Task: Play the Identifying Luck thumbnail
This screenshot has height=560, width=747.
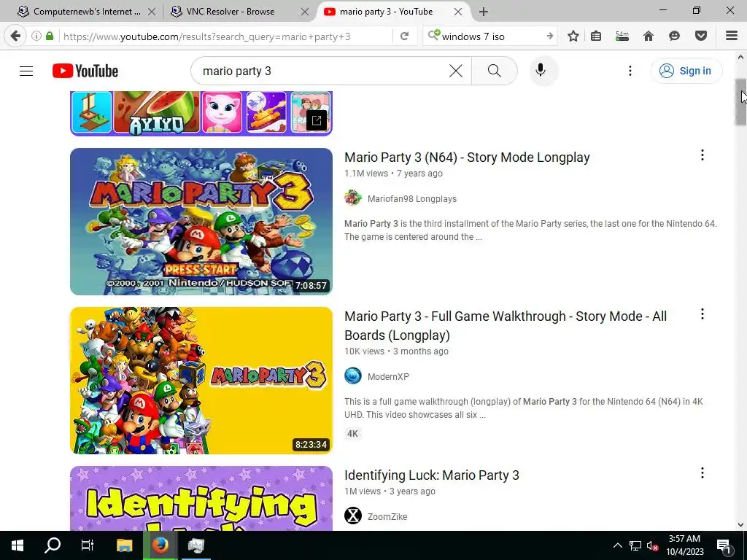Action: point(201,498)
